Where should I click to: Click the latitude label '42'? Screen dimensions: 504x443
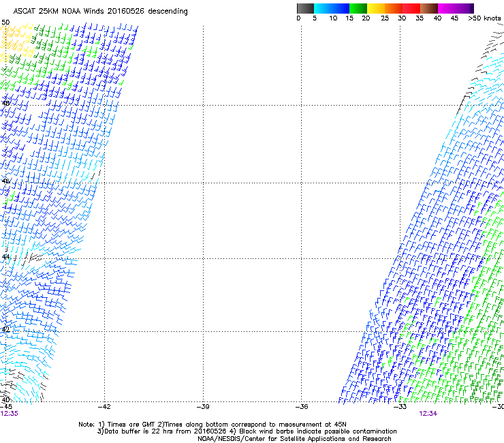point(5,329)
